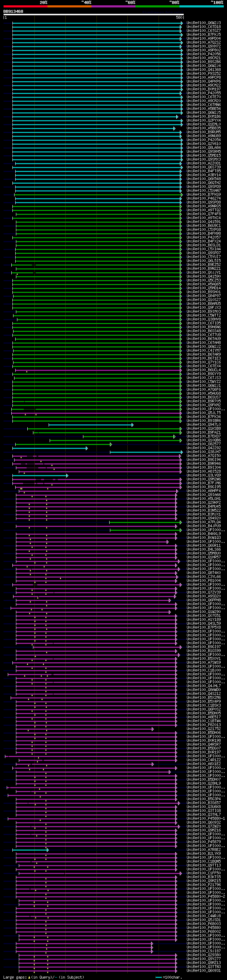Select hit label UniRef100_Q38JH7
227x980 pixels.
tap(203, 452)
